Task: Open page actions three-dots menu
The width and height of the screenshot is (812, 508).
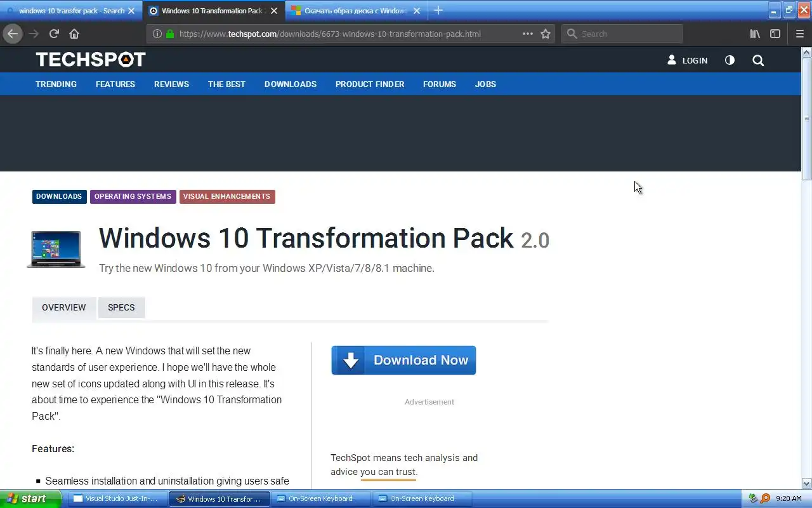Action: click(528, 34)
